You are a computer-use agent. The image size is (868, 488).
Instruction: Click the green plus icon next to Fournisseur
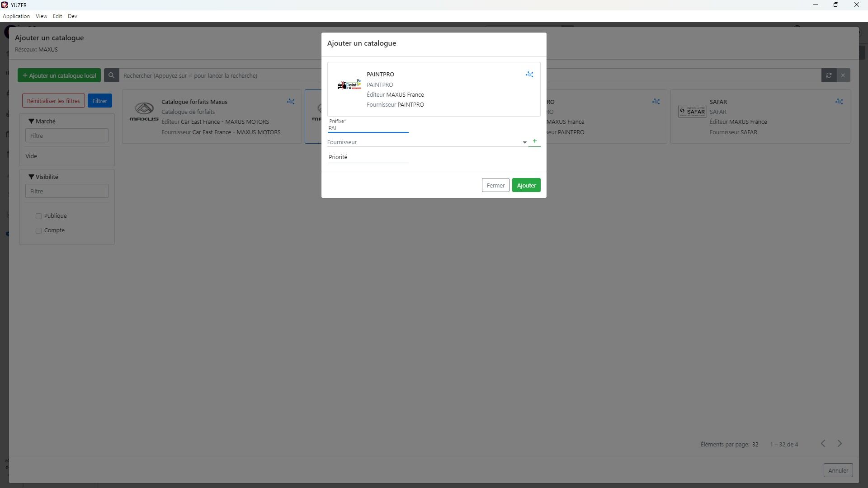coord(534,141)
